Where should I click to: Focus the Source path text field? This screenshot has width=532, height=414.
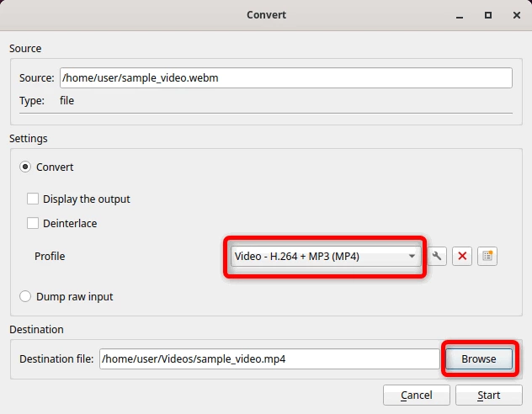tap(286, 78)
